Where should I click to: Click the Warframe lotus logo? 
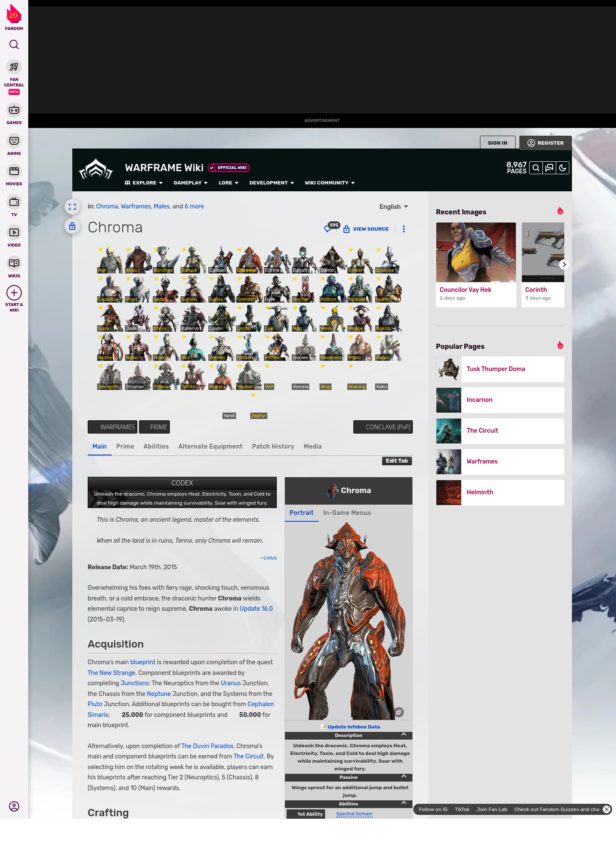coord(96,169)
